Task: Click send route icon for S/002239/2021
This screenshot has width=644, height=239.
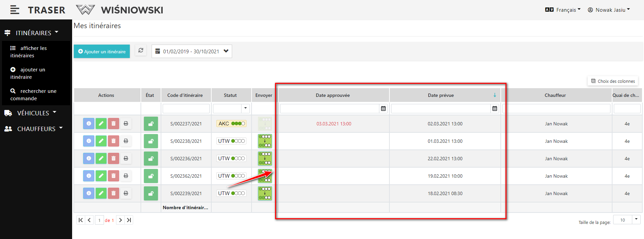Action: (x=265, y=193)
